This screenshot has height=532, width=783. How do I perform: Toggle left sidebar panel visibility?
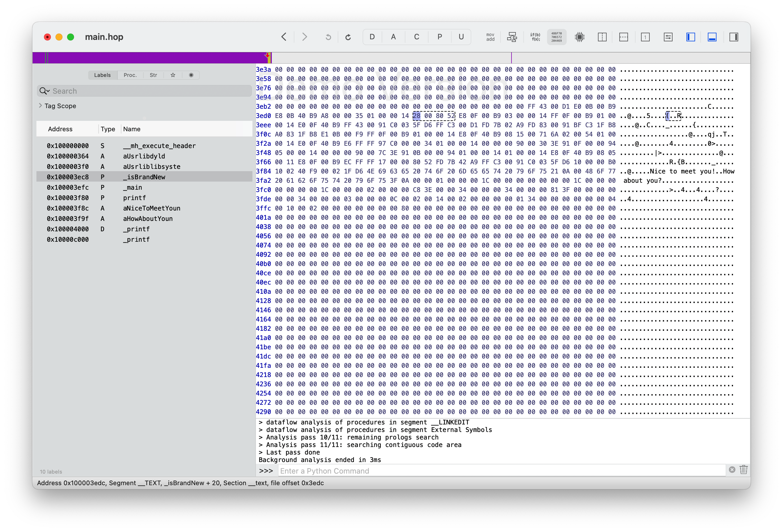[x=690, y=37]
